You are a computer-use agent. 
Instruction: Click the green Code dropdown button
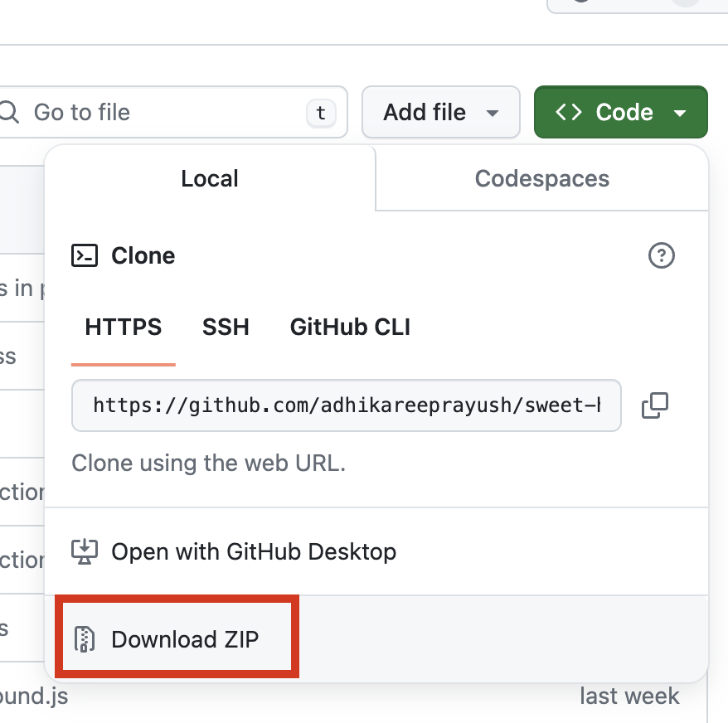tap(621, 112)
